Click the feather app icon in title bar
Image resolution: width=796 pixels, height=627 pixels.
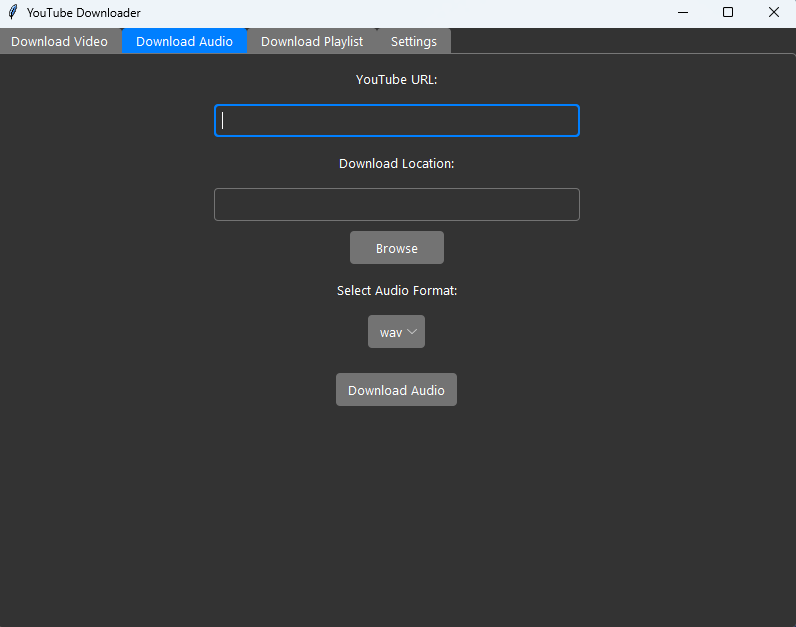pyautogui.click(x=13, y=12)
